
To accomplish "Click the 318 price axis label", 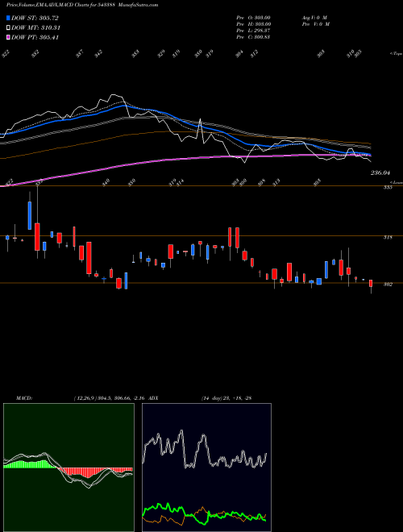I will pos(388,238).
